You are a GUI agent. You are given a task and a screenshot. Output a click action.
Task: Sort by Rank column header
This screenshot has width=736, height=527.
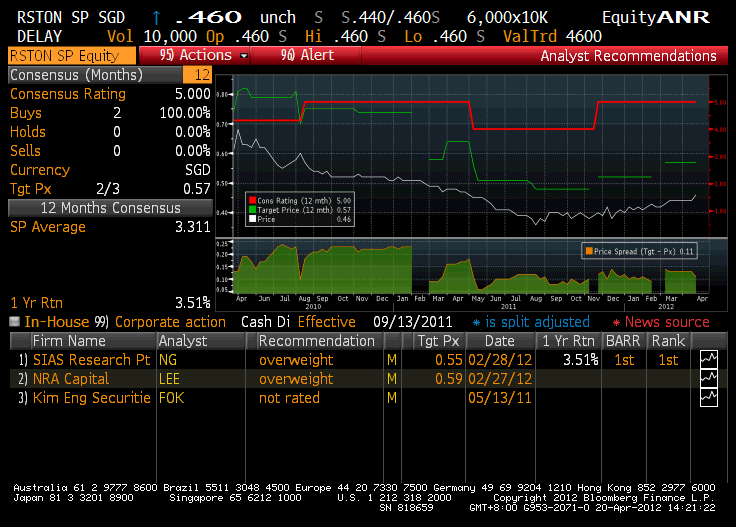coord(668,341)
